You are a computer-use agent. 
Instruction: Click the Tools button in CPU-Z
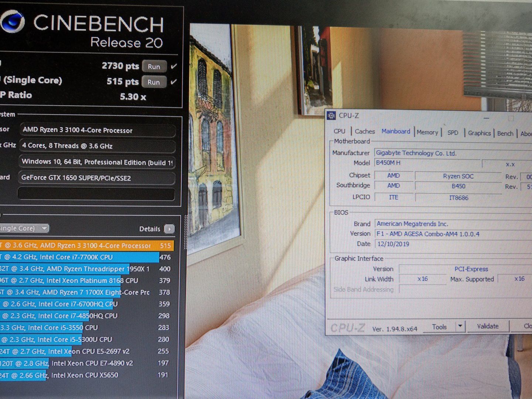pyautogui.click(x=439, y=327)
